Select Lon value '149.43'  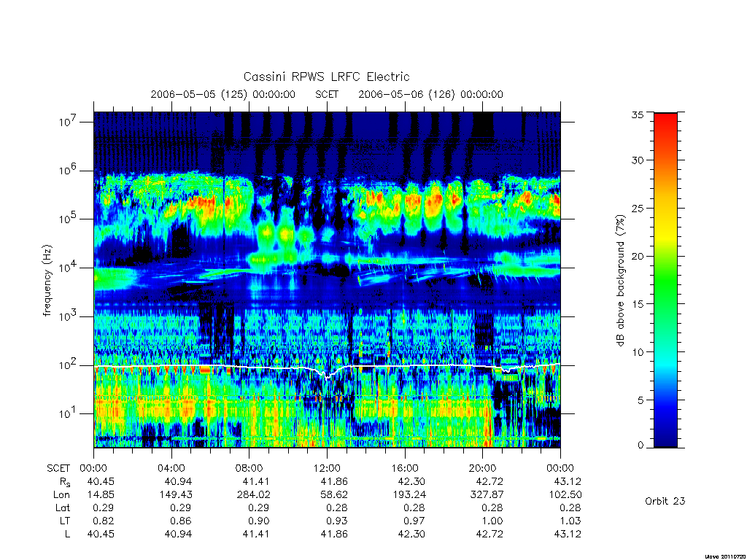pyautogui.click(x=176, y=495)
